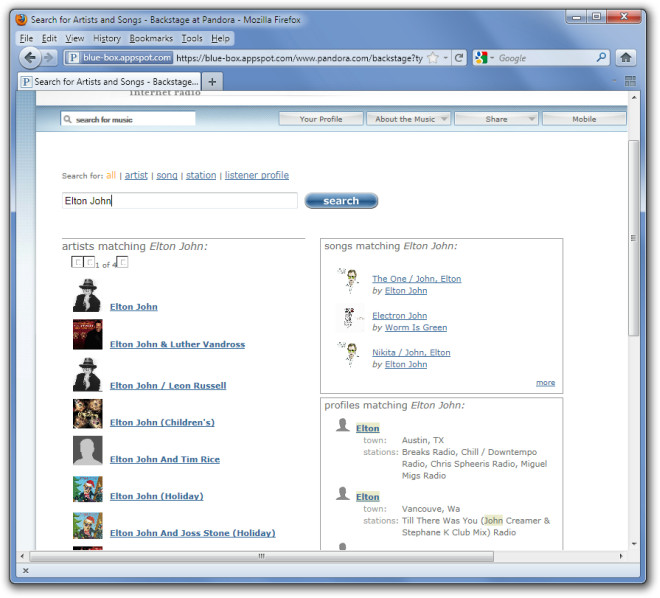Screen dimensions: 660x598
Task: Click scroll down arrow on vertical scrollbar
Action: pyautogui.click(x=633, y=544)
